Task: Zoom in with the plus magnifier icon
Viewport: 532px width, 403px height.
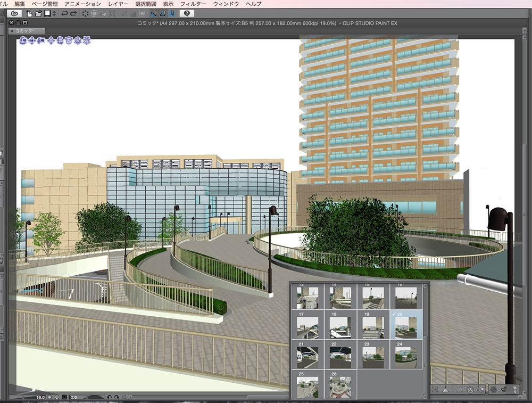Action: [57, 397]
